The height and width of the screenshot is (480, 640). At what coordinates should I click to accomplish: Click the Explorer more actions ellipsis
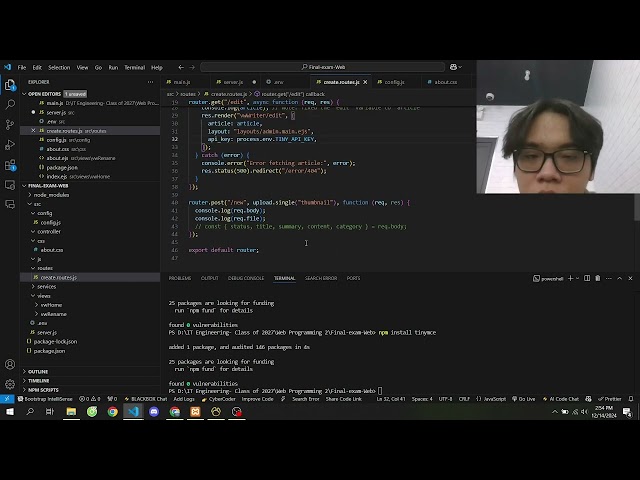coord(151,82)
